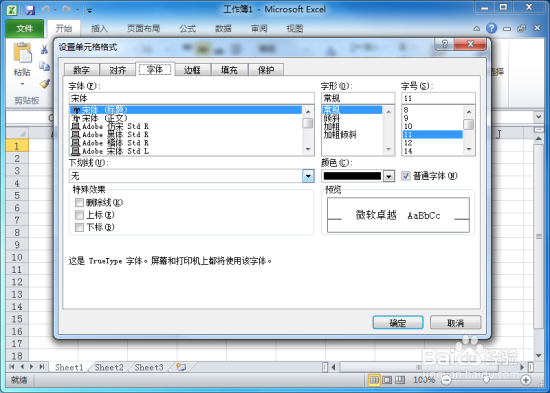
Task: Switch to the Protection (保护) tab
Action: click(x=266, y=70)
